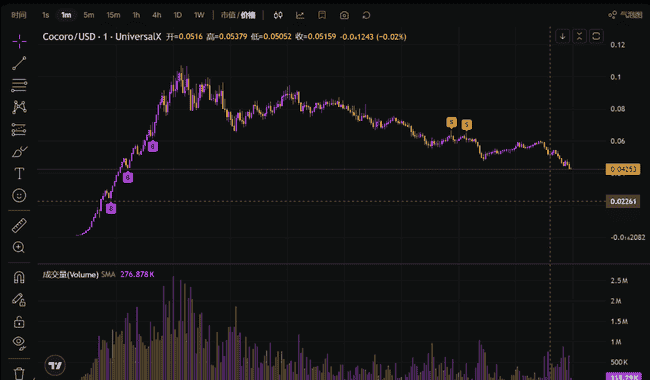
Task: Select the 1m timeframe
Action: click(66, 15)
